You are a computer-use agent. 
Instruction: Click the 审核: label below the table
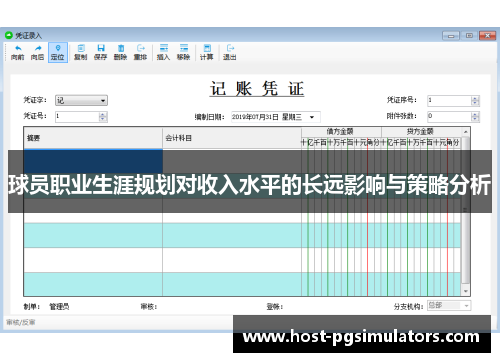tap(149, 306)
